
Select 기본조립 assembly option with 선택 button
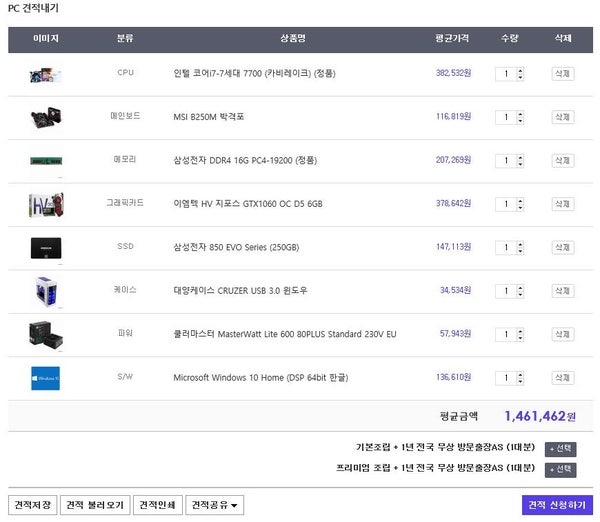click(x=560, y=449)
